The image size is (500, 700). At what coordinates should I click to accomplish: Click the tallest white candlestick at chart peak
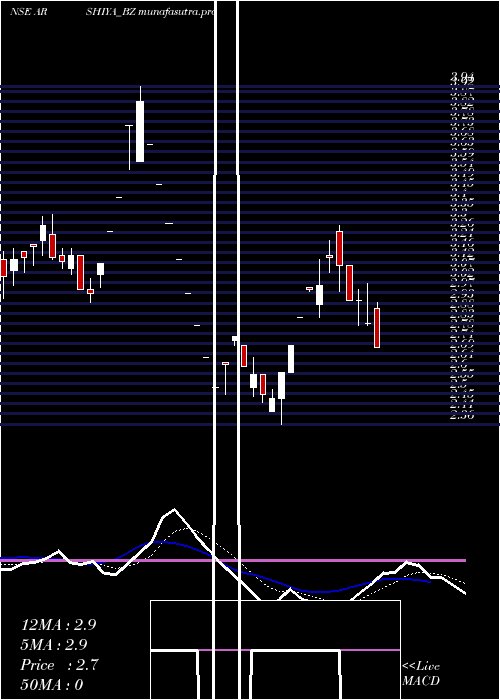coord(140,131)
